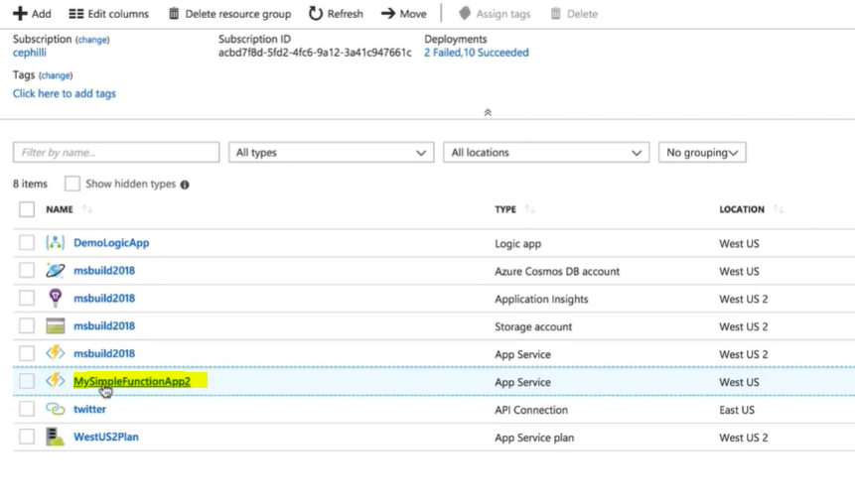Viewport: 855px width, 504px height.
Task: Click the greyed Delete toolbar item
Action: coord(574,14)
